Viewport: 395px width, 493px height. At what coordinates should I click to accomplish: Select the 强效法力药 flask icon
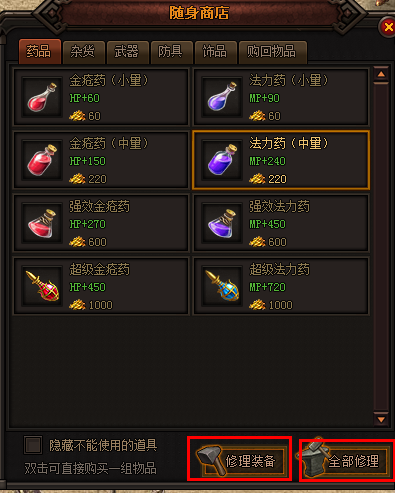coord(222,223)
